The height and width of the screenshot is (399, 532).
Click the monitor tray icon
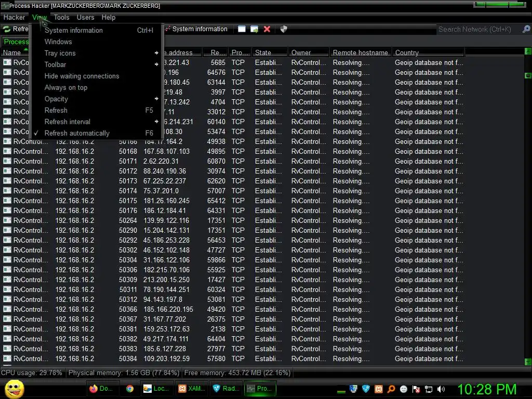click(353, 389)
